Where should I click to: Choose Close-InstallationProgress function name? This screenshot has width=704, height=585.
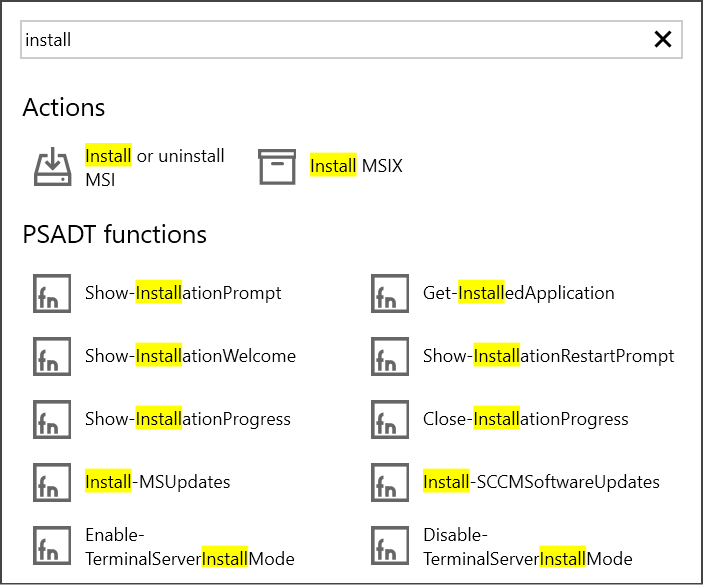525,419
